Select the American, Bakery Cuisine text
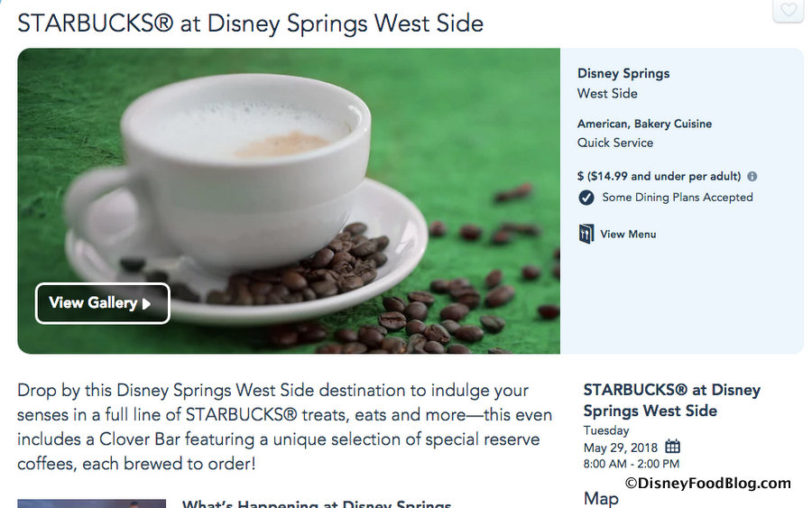The height and width of the screenshot is (508, 812). [644, 124]
